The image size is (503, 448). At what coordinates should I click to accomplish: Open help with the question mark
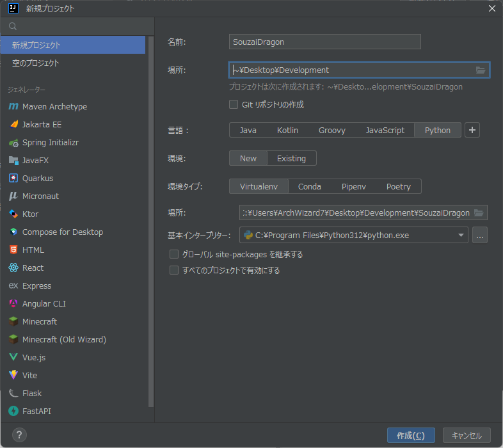point(19,435)
